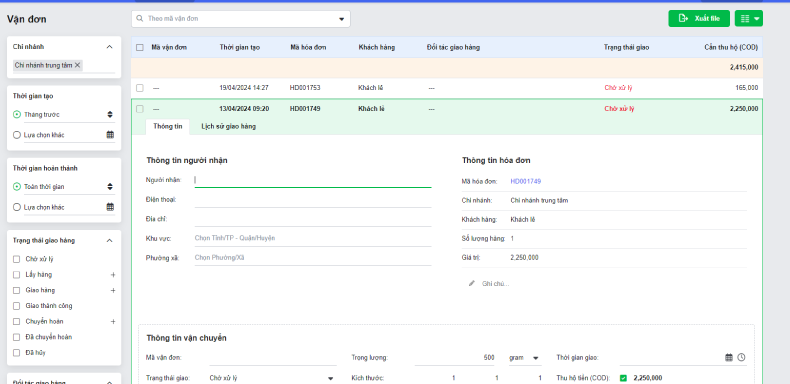Tick the Chờ xử lý status checkbox
This screenshot has width=790, height=384.
click(16, 260)
